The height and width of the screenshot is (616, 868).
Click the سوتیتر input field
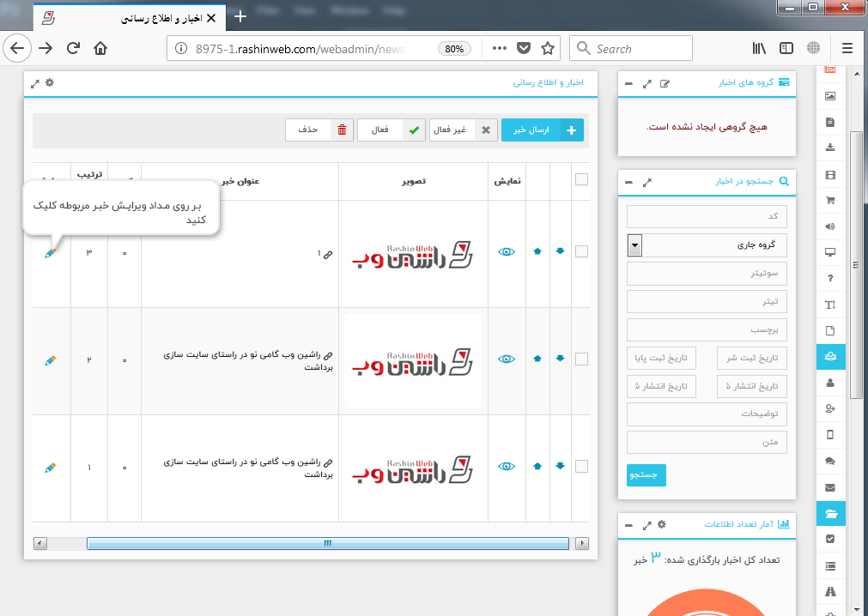click(x=707, y=273)
